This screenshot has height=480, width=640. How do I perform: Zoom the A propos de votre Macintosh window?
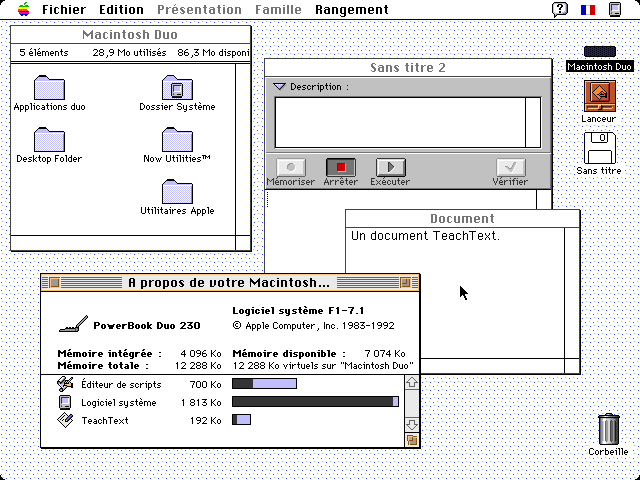[x=405, y=282]
